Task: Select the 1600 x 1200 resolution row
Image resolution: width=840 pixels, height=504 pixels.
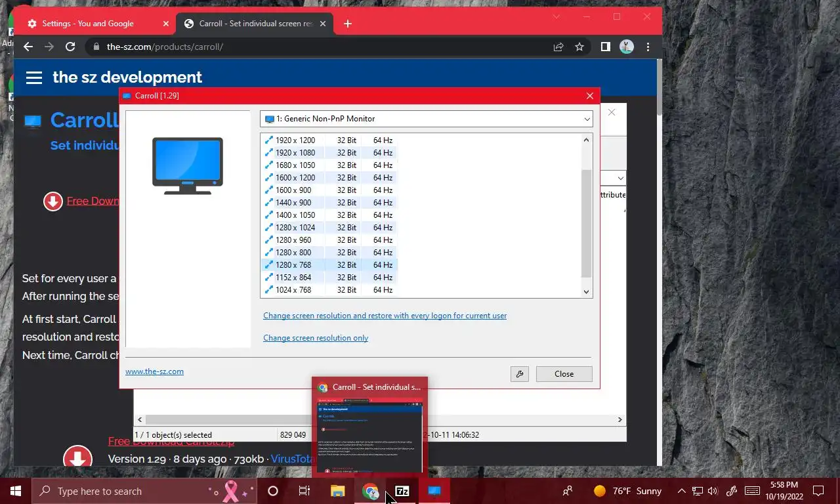Action: (x=329, y=178)
